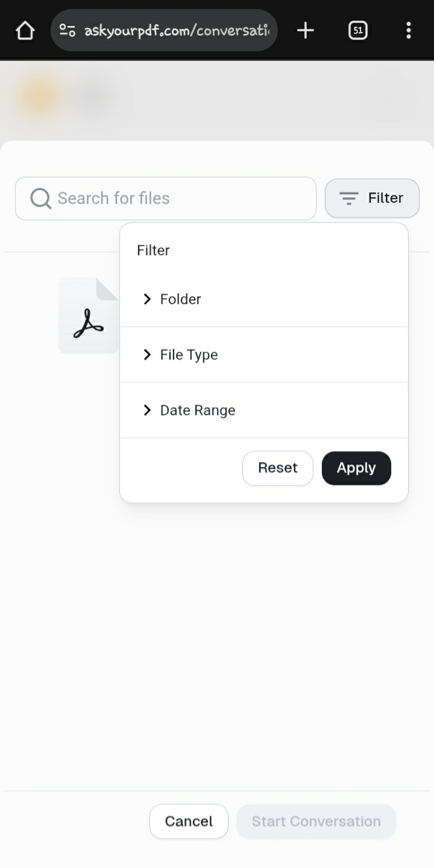Image resolution: width=434 pixels, height=868 pixels.
Task: Click the Reset filters button
Action: click(x=278, y=468)
